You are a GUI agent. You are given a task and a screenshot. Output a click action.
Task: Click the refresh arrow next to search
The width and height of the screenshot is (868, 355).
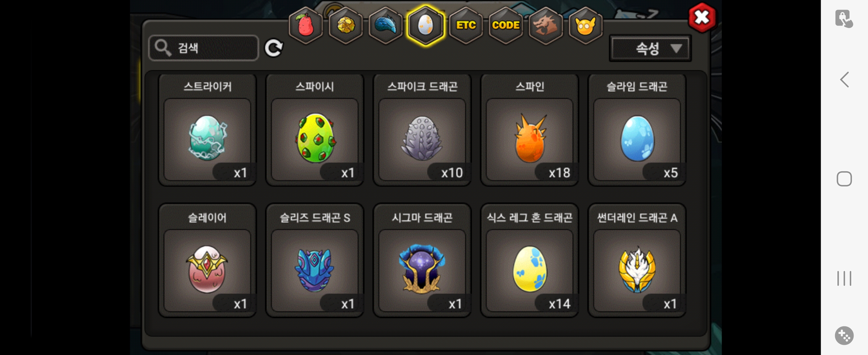click(x=274, y=48)
